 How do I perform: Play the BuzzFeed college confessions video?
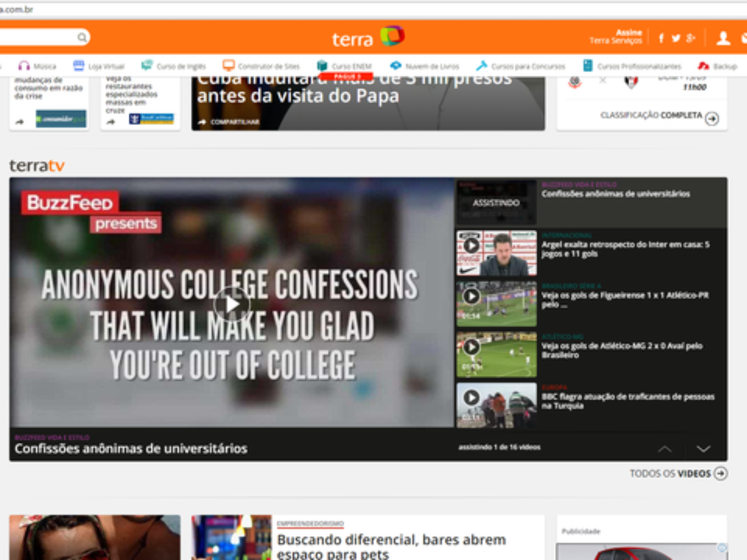(x=232, y=304)
